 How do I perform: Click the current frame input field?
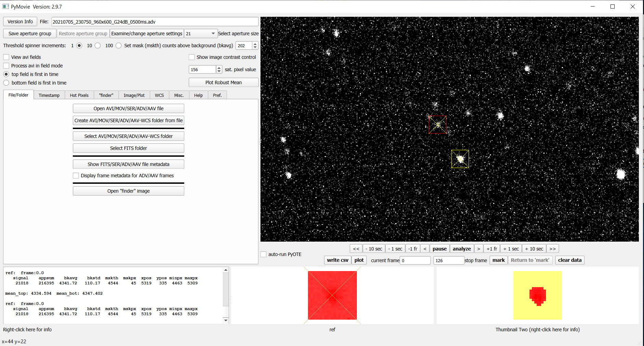[x=415, y=260]
